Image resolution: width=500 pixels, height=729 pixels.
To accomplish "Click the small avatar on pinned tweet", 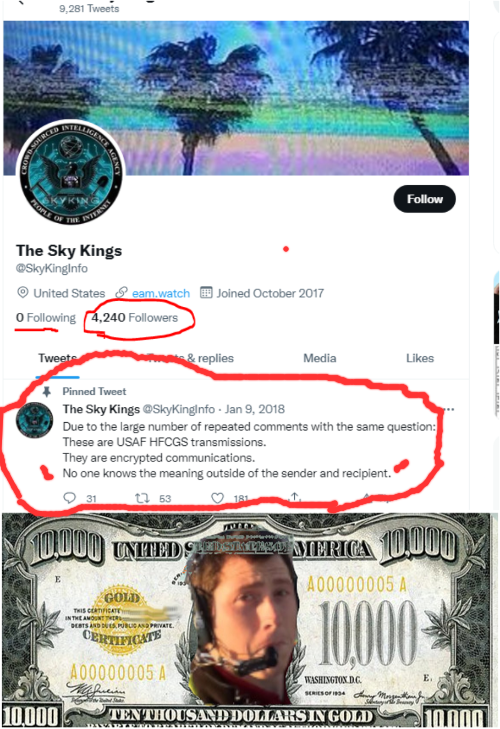I will pos(34,420).
